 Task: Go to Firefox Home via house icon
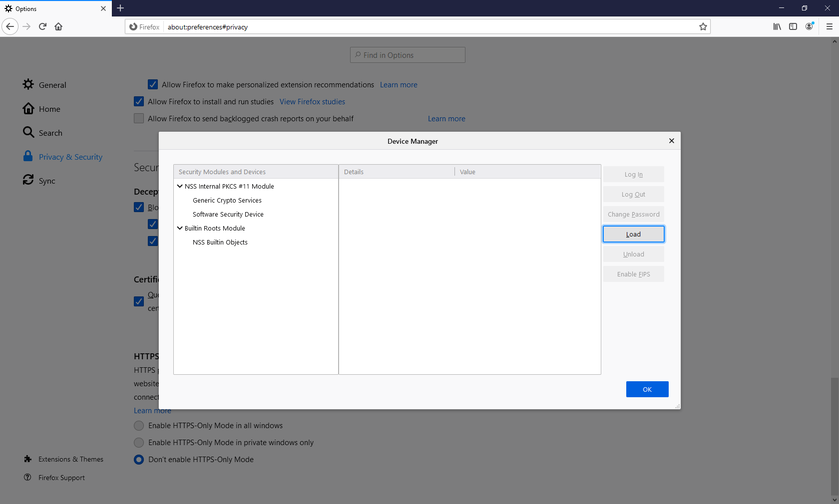(58, 26)
